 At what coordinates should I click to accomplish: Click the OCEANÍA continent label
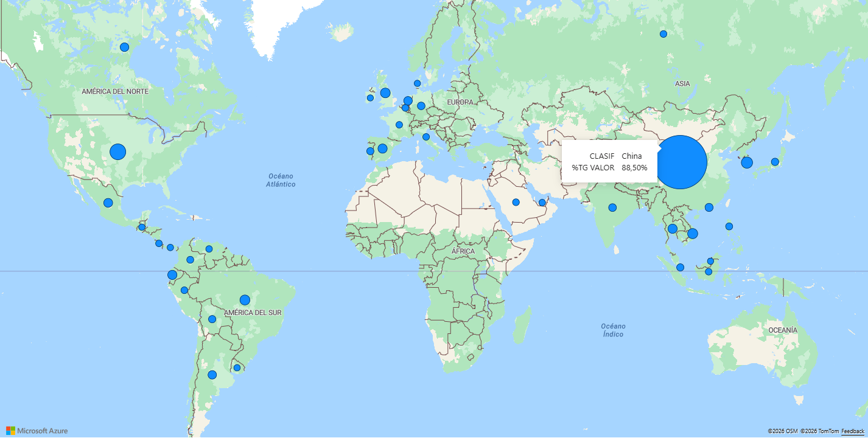pyautogui.click(x=782, y=330)
